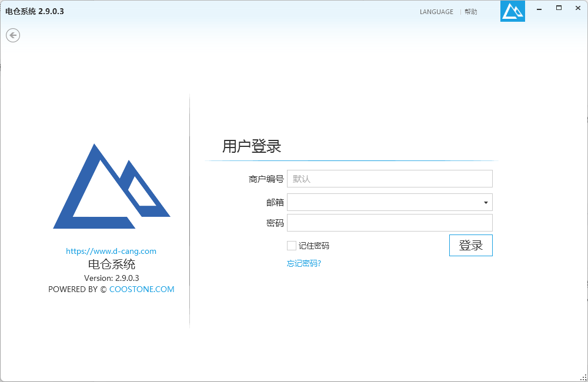Click the 商户编号 merchant number field
Screen dimensions: 588x382
[x=390, y=179]
